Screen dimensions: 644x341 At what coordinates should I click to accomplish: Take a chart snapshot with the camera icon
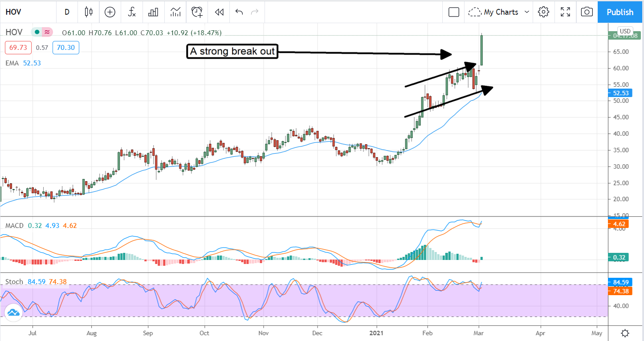click(587, 12)
